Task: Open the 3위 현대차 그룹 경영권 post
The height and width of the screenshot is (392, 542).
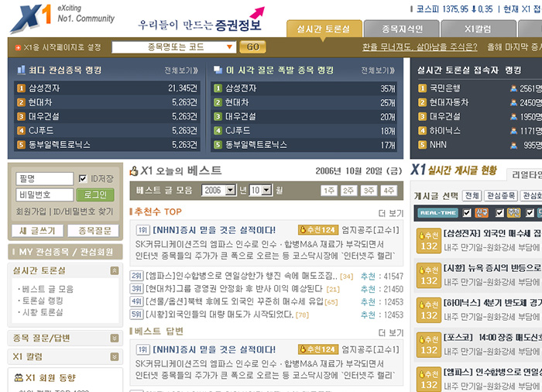Action: (235, 289)
